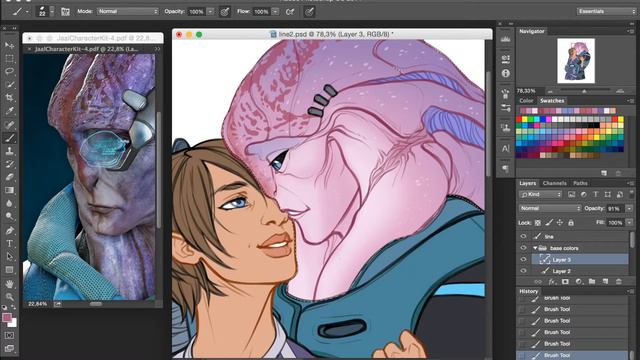Image resolution: width=640 pixels, height=360 pixels.
Task: Switch to the Swatches tab
Action: click(552, 101)
